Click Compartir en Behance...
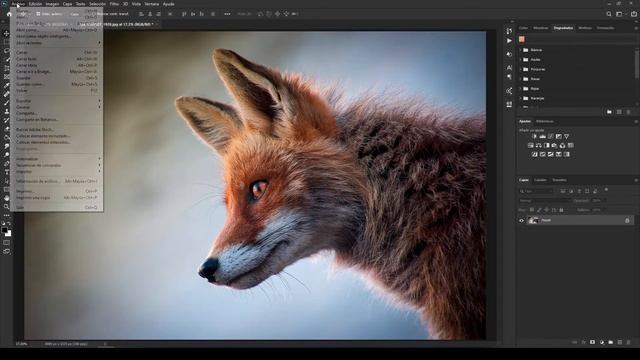 tap(58, 120)
